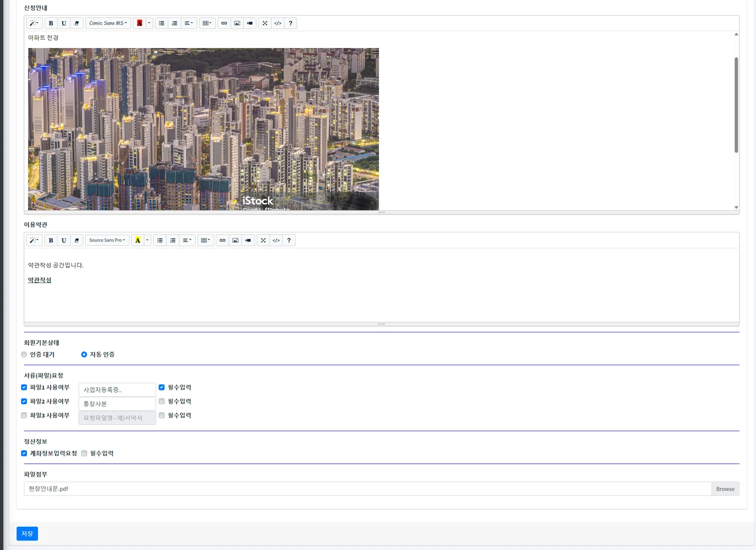Insert link in 신청안내 editor
The width and height of the screenshot is (756, 550).
tap(224, 23)
